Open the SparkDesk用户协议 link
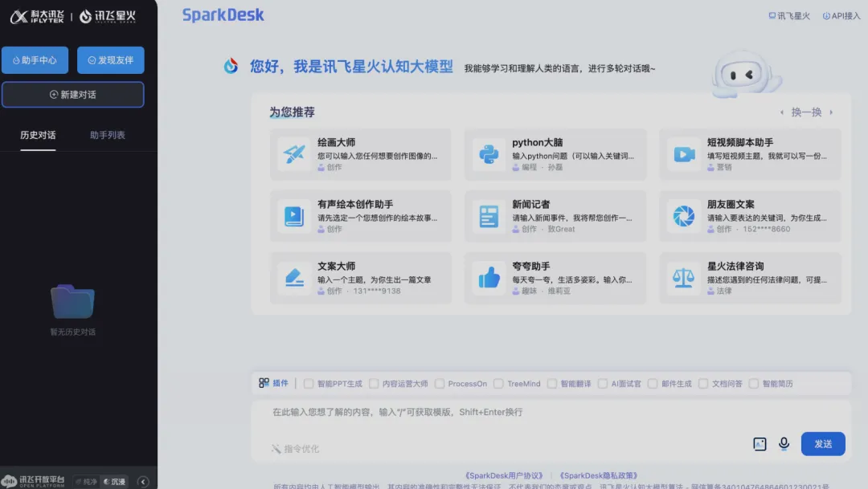Viewport: 868px width, 489px height. pos(504,475)
